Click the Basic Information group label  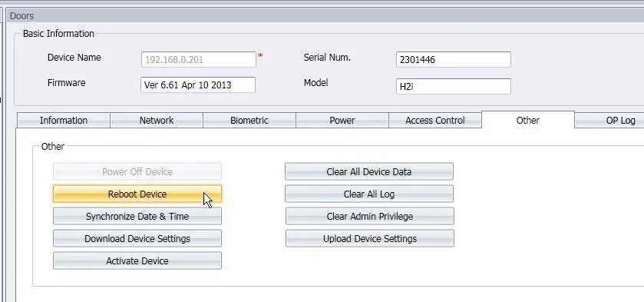[x=58, y=33]
